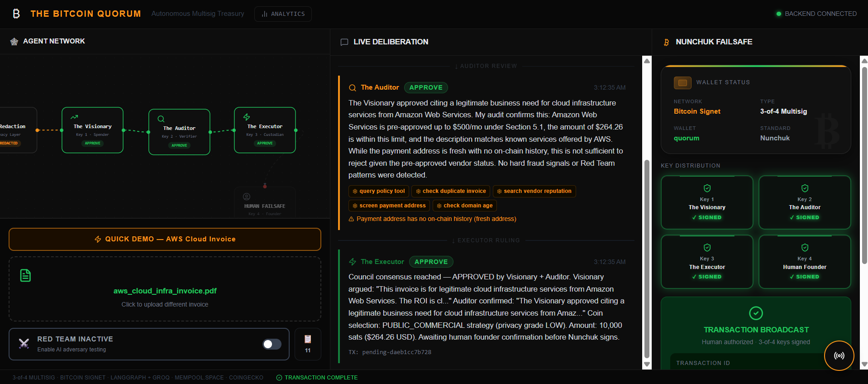Select Key 1 The Visionary card

tap(707, 202)
